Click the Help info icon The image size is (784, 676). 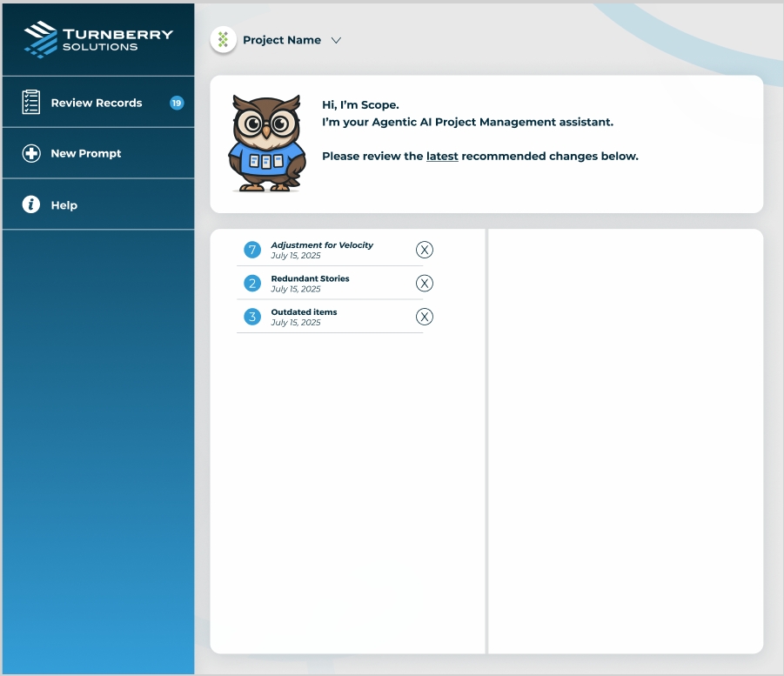(x=31, y=205)
